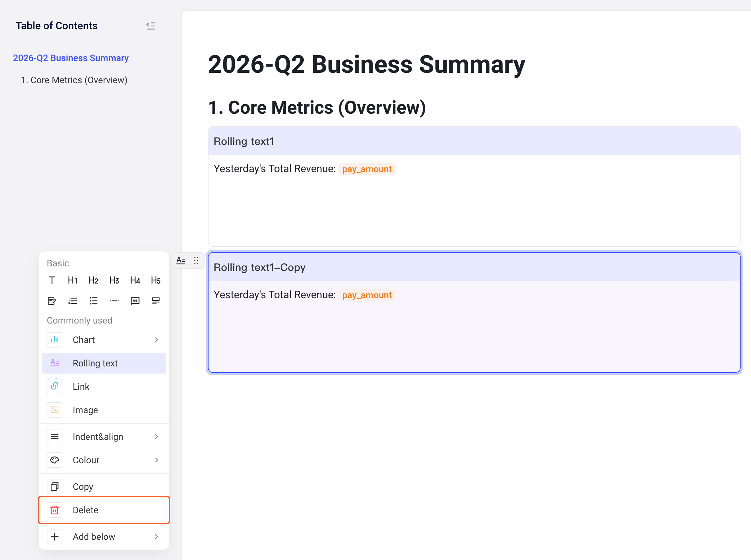Viewport: 751px width, 560px height.
Task: Choose Copy from the block menu
Action: (x=104, y=487)
